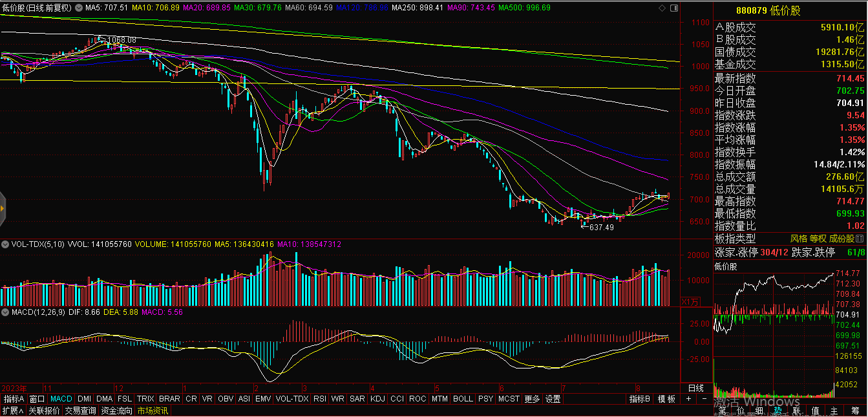Select the 风格 board type option

(x=799, y=239)
